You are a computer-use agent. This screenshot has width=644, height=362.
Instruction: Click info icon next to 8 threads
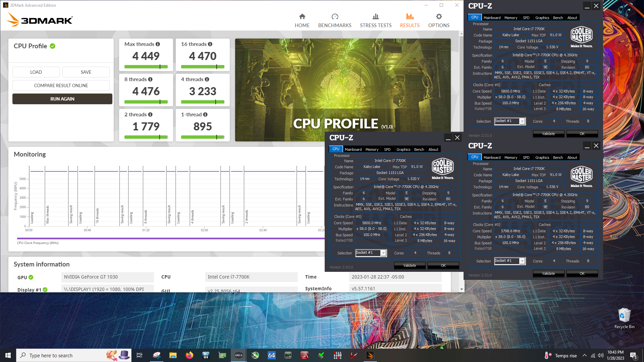150,79
